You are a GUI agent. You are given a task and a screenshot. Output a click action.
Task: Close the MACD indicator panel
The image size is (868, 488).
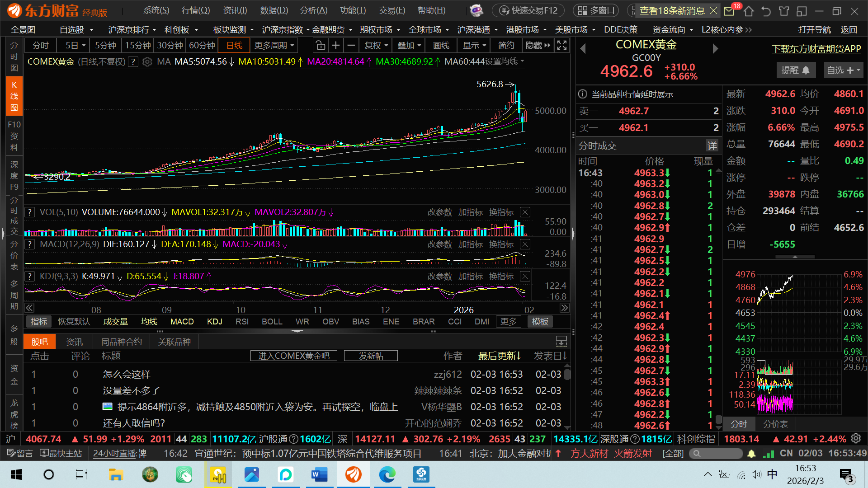(x=525, y=244)
